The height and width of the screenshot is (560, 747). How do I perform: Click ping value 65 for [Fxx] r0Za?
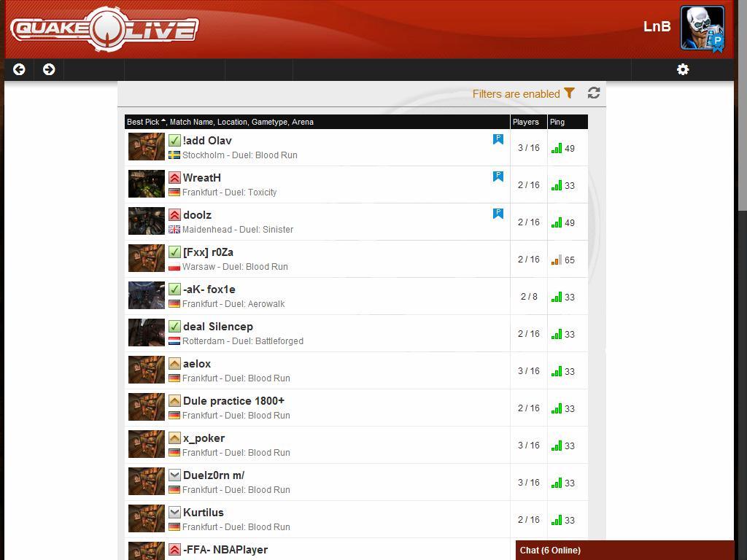(x=570, y=260)
